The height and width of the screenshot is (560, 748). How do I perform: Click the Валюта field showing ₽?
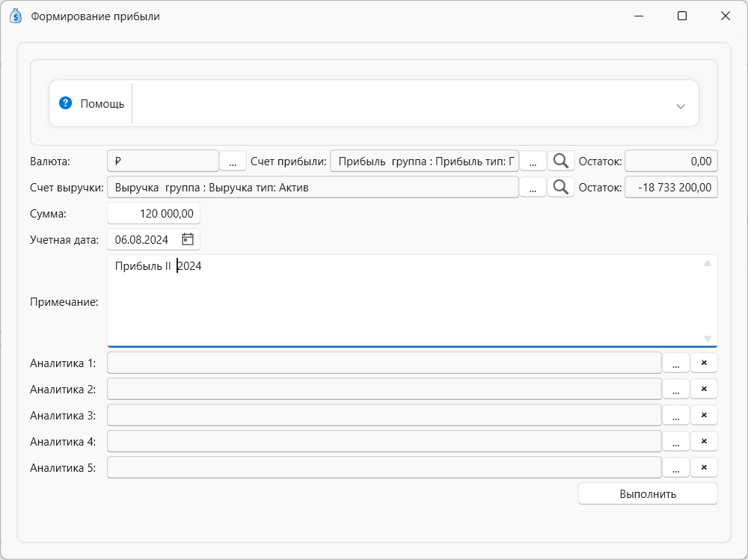(163, 161)
